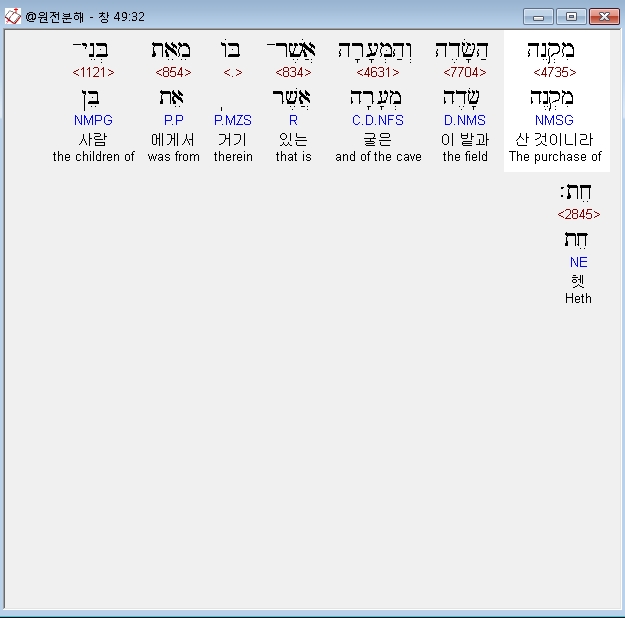Click Strong's number <4735>
The width and height of the screenshot is (625, 618).
click(554, 72)
